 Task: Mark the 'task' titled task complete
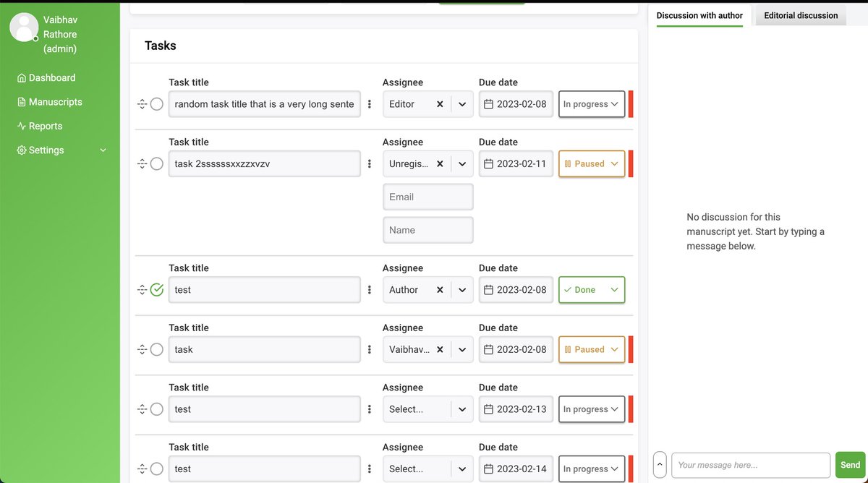coord(157,349)
